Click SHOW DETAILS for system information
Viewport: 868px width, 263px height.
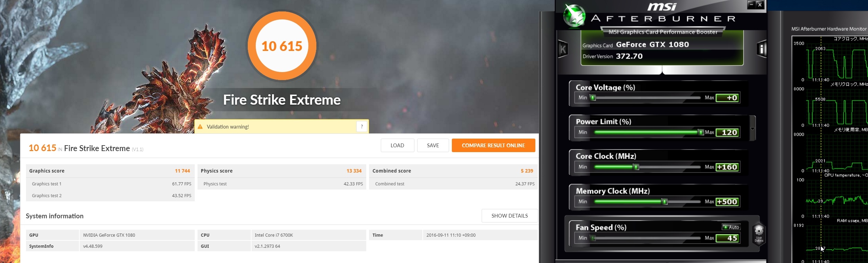pyautogui.click(x=510, y=216)
